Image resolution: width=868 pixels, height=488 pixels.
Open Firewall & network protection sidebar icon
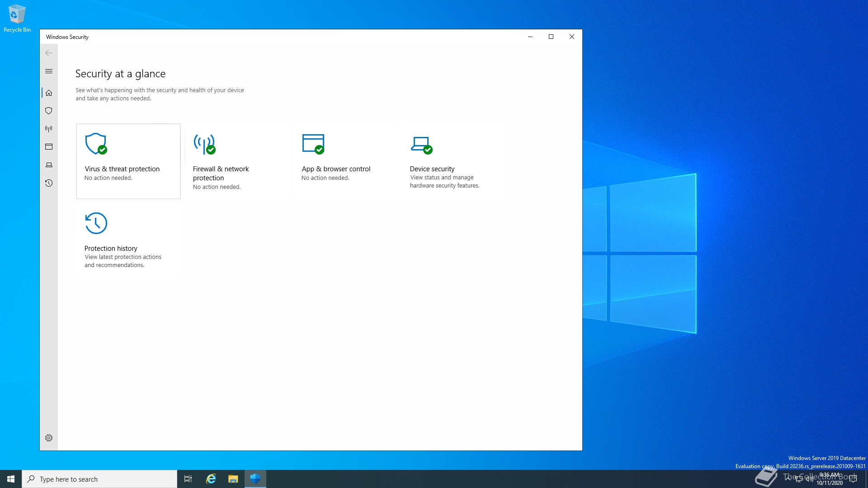pyautogui.click(x=49, y=129)
